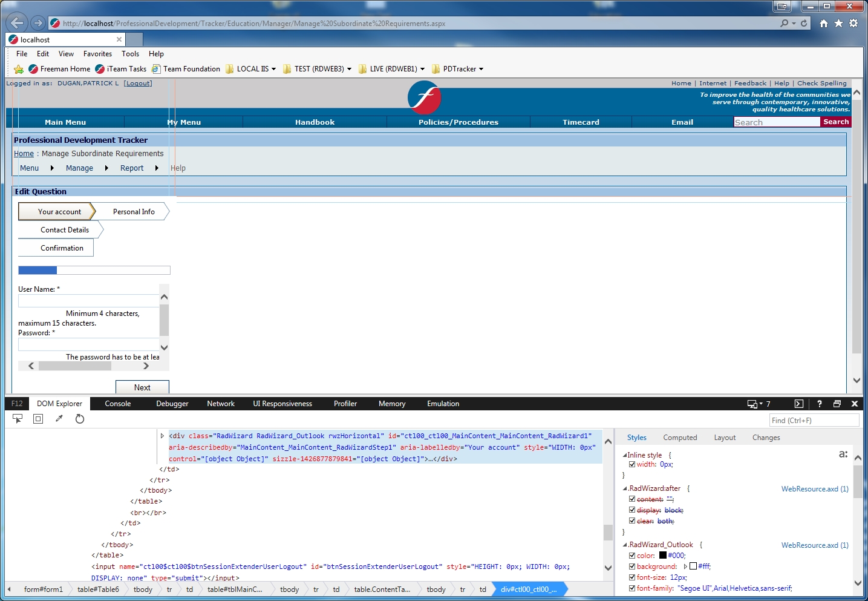The width and height of the screenshot is (868, 601).
Task: Click the Password input field
Action: pyautogui.click(x=89, y=344)
